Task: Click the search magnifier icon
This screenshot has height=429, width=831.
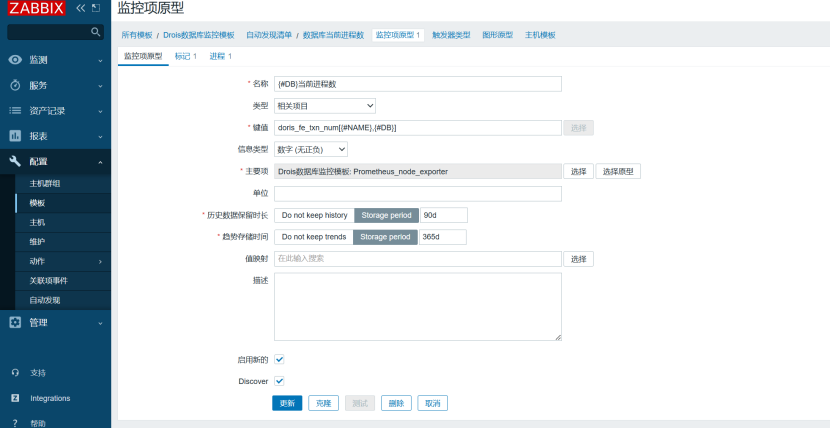Action: coord(96,32)
